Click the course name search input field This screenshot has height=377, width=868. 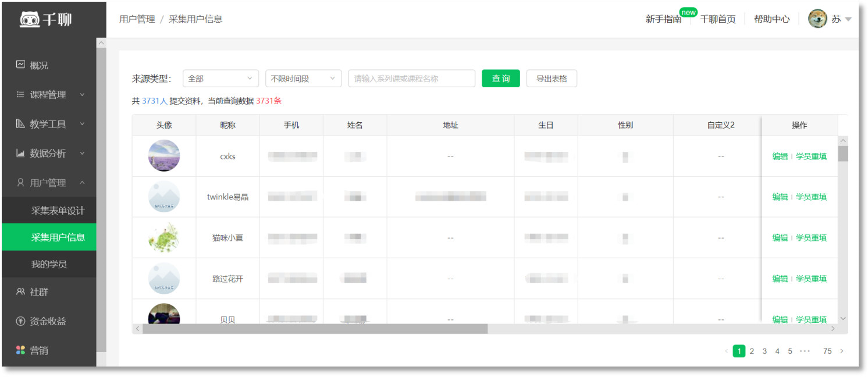point(411,79)
